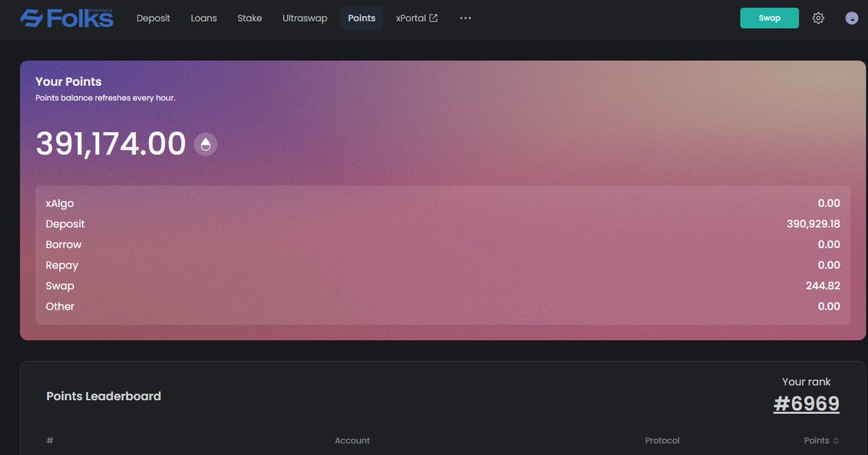Click the # column header
This screenshot has width=868, height=455.
click(x=50, y=441)
